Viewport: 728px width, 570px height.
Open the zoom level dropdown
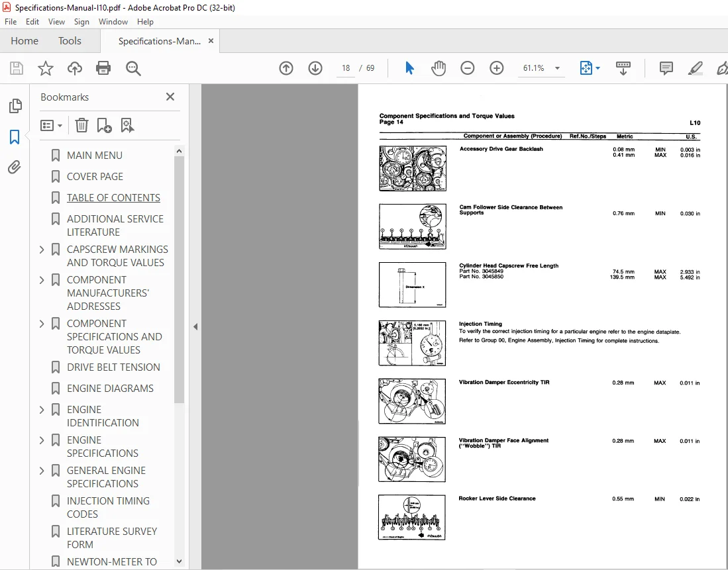[557, 68]
